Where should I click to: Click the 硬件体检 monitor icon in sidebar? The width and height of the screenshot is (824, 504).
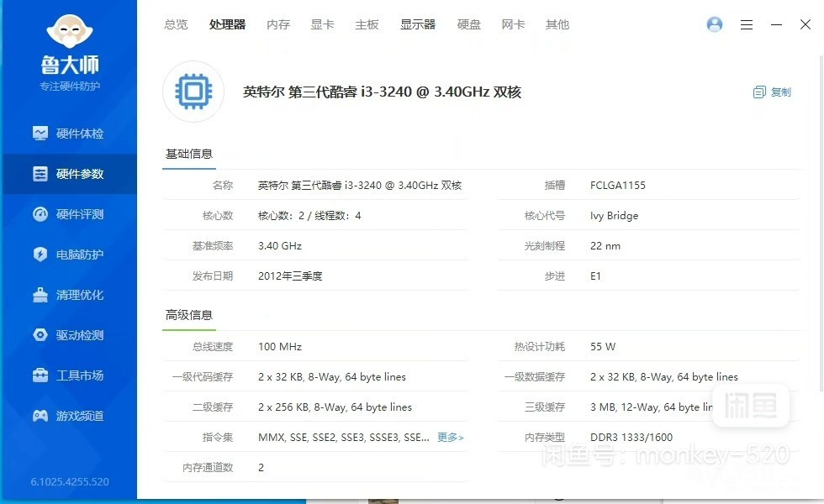[40, 134]
